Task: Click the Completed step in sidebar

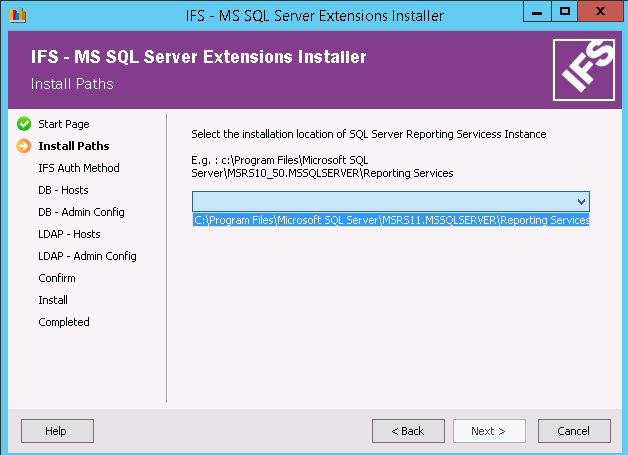Action: (x=64, y=322)
